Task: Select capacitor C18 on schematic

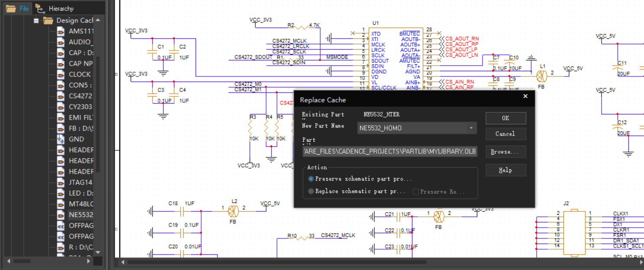Action: coord(181,211)
